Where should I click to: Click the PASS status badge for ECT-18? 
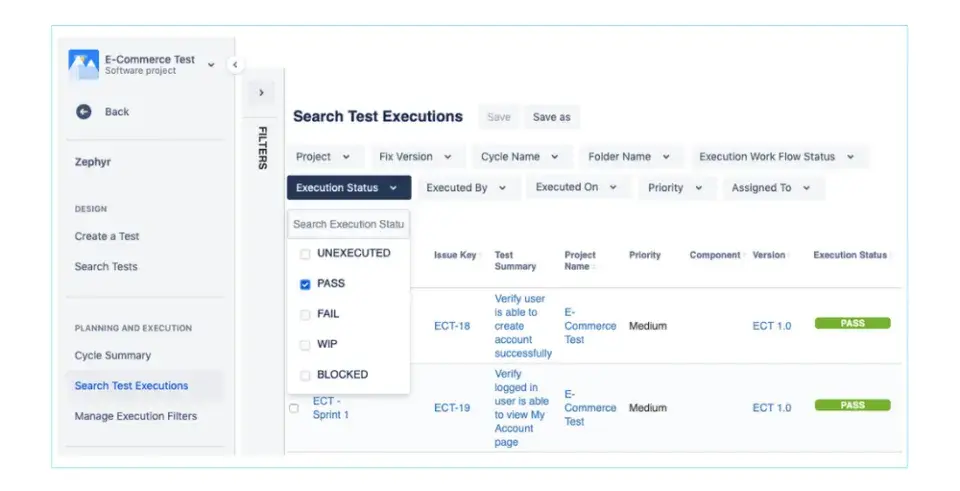click(x=852, y=323)
